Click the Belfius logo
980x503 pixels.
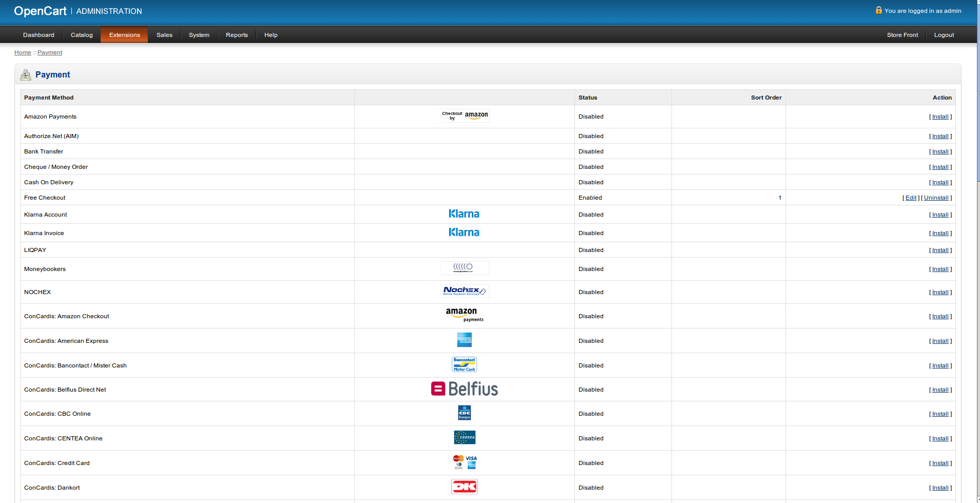(x=464, y=389)
